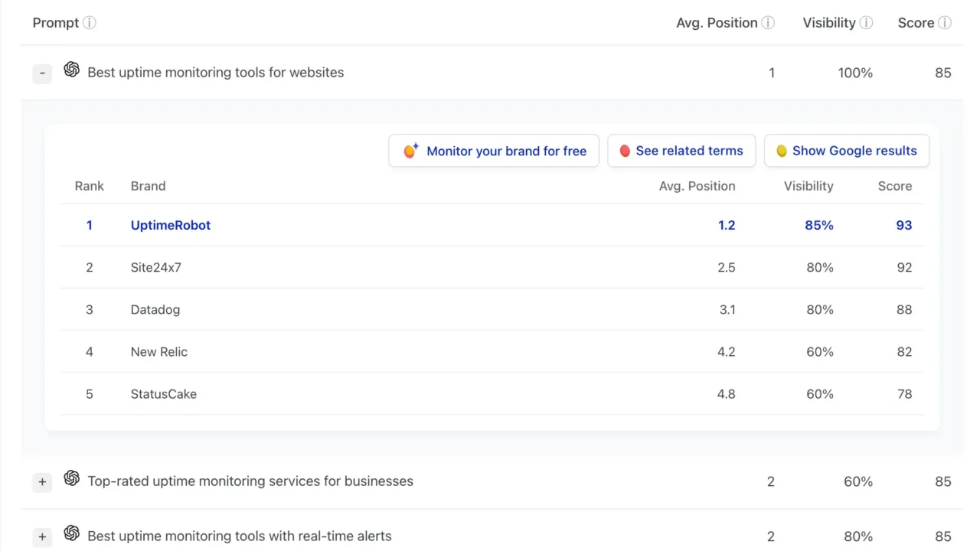
Task: Click the 'Prompt' column header
Action: (56, 23)
